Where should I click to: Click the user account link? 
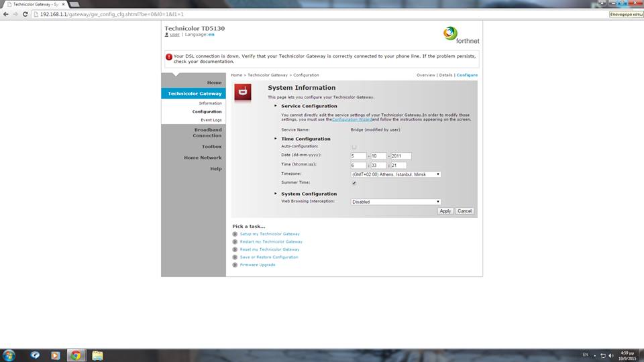pyautogui.click(x=175, y=34)
